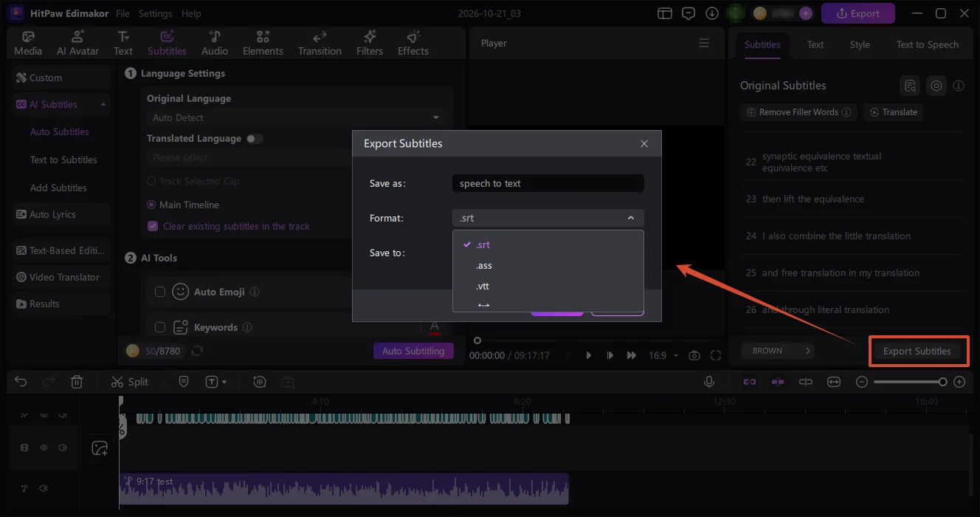Take a snapshot with the camera icon
This screenshot has width=980, height=517.
click(694, 355)
